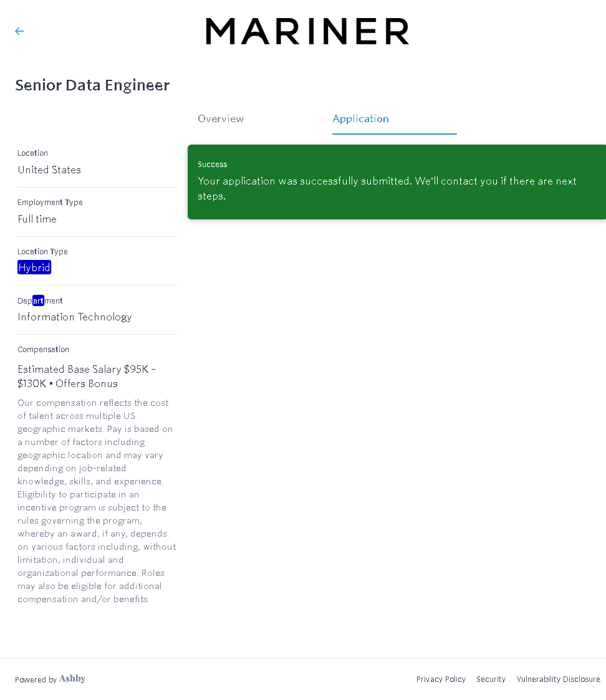606x700 pixels.
Task: Click the highlighted Hybrid location type
Action: [34, 267]
